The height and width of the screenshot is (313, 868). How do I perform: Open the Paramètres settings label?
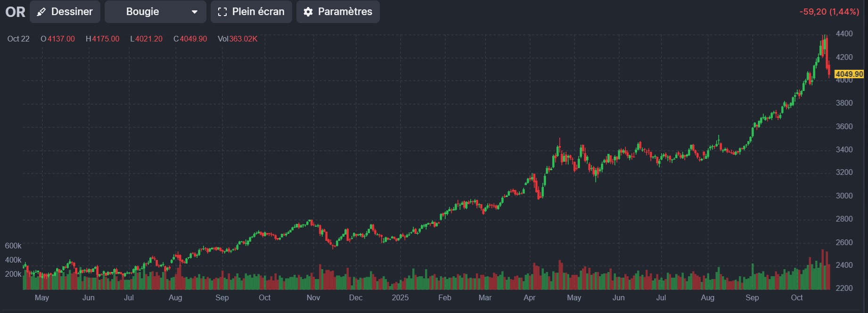(345, 12)
